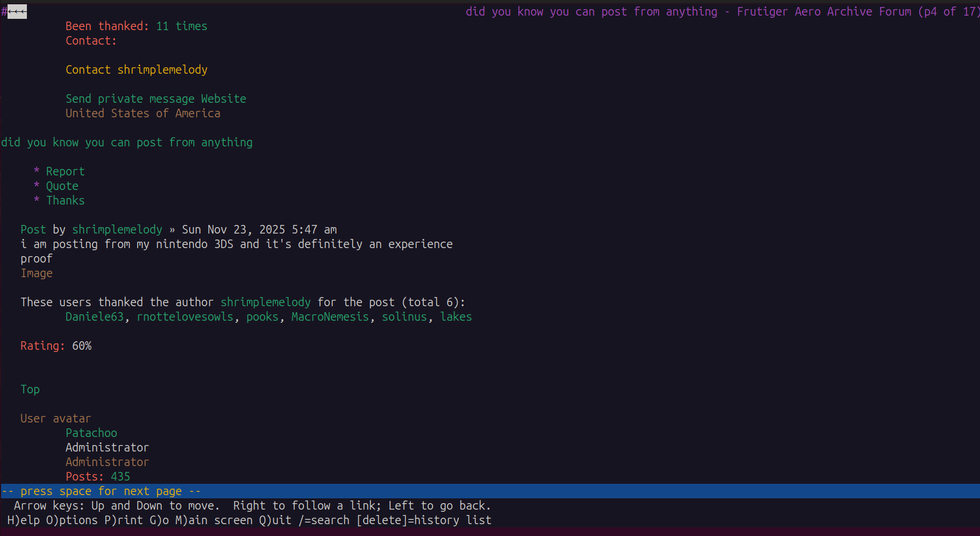
Task: Open pooks user profile
Action: point(262,317)
